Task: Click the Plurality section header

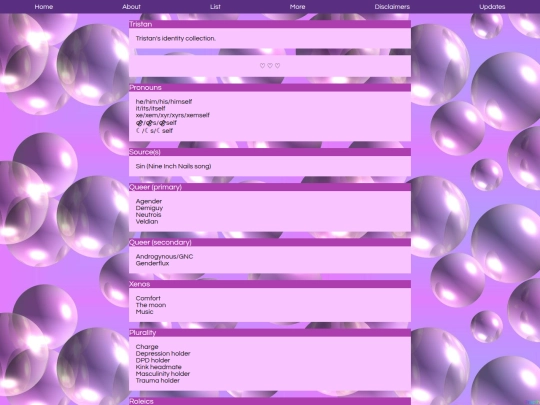Action: pyautogui.click(x=270, y=333)
